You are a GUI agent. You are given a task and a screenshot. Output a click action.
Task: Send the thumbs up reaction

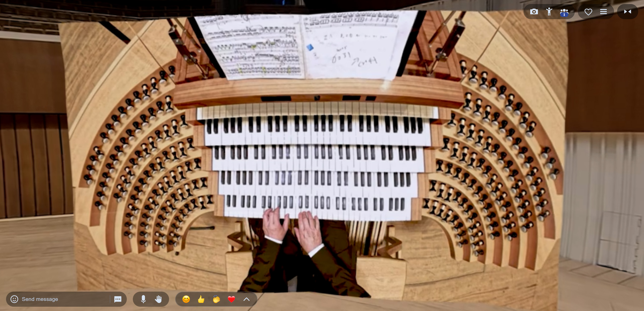(x=201, y=299)
